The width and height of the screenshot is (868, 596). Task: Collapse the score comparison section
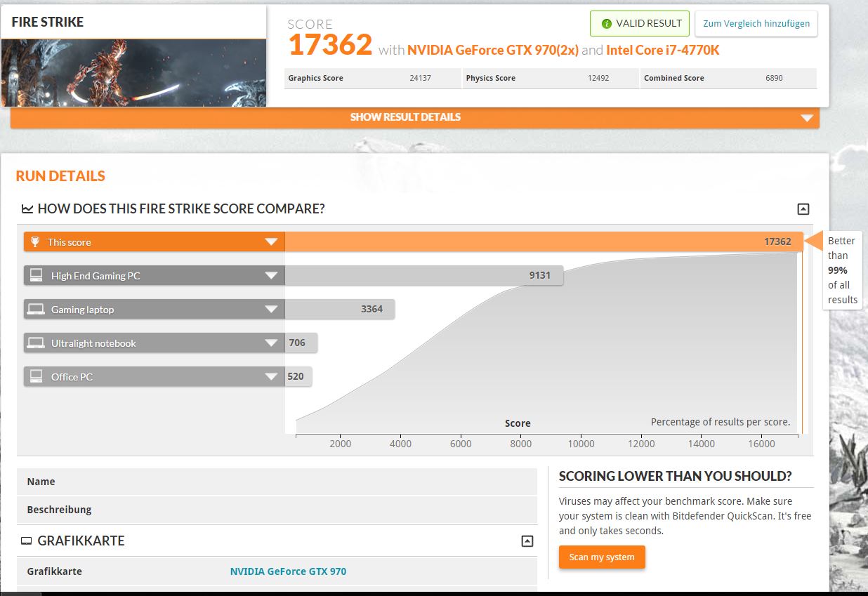pos(803,208)
